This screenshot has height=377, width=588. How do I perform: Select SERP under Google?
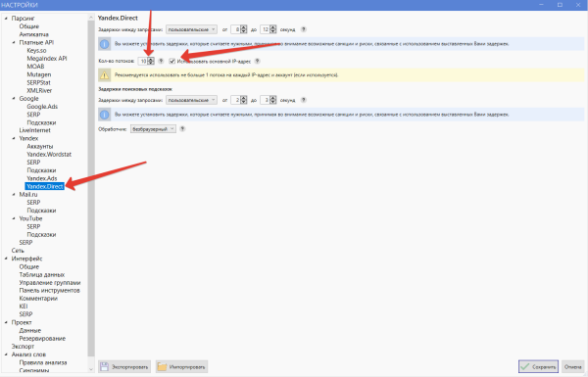(x=33, y=115)
